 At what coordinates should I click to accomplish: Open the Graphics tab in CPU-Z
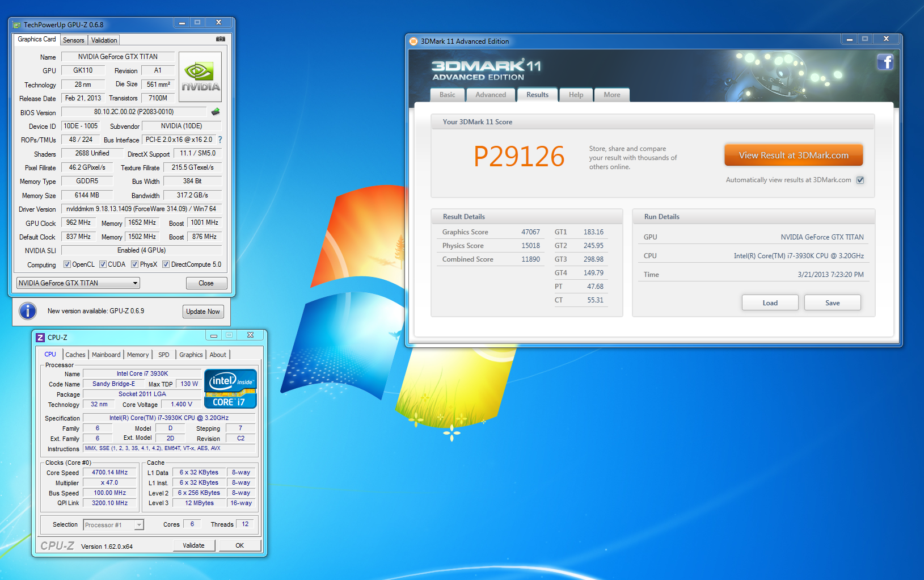[191, 355]
